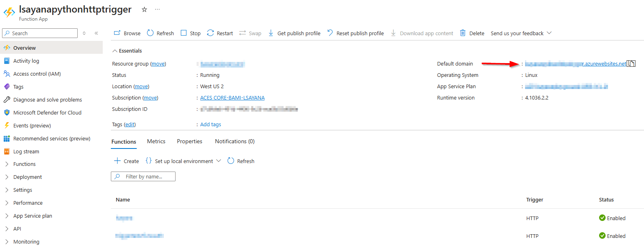
Task: Open the App Service Plan link
Action: [566, 86]
